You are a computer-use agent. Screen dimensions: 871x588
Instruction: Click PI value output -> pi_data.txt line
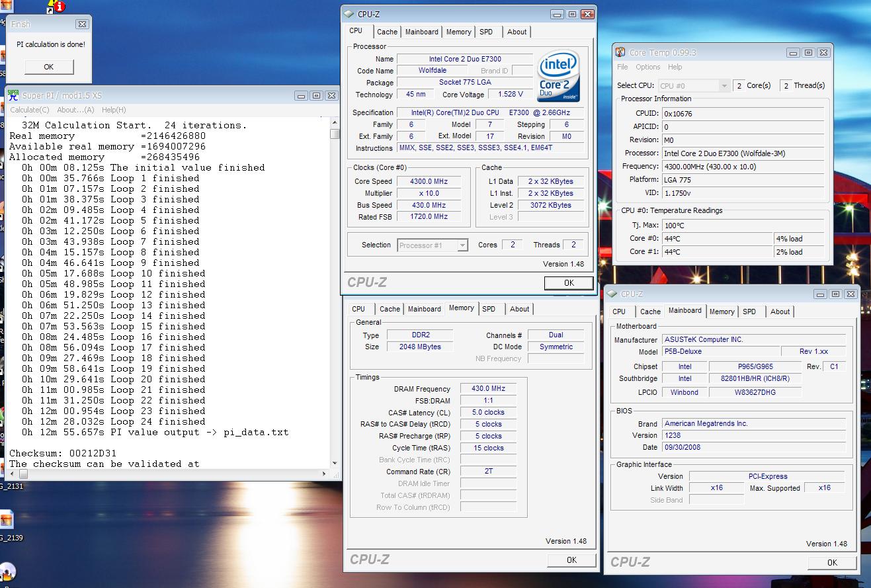(x=155, y=432)
